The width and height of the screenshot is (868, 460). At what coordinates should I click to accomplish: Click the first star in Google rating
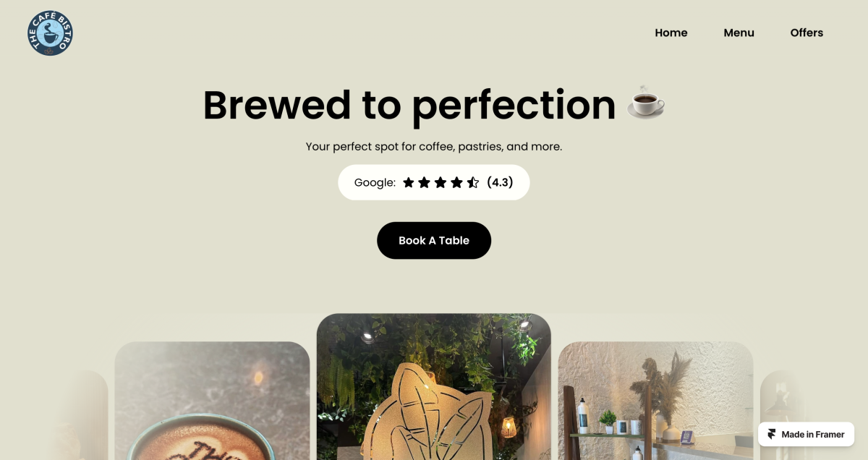click(409, 182)
